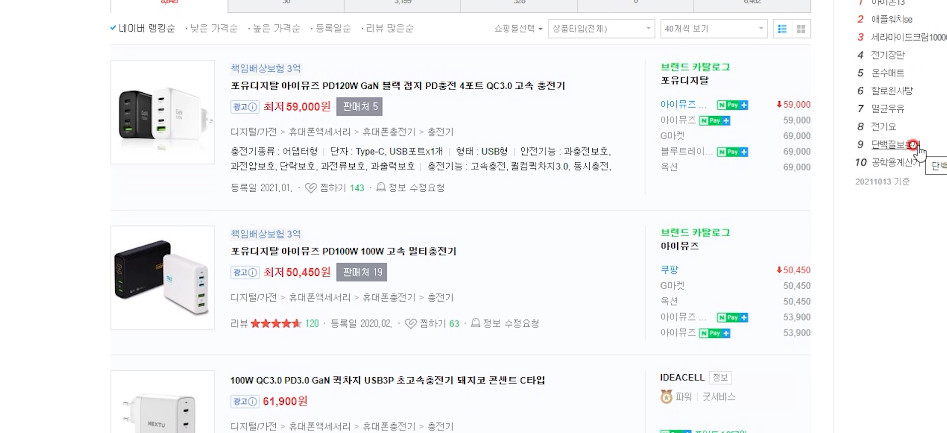Screen dimensions: 947x433
Task: Click lowest price 50,450원 of PD100W
Action: tap(297, 272)
